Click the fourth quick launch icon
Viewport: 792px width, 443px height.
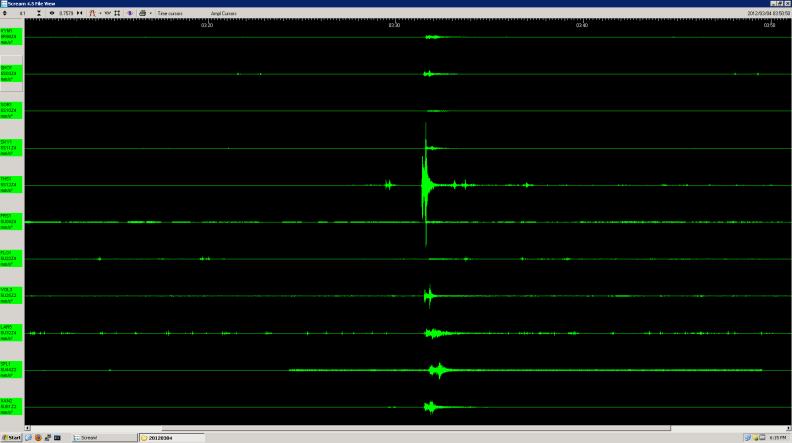pyautogui.click(x=57, y=437)
